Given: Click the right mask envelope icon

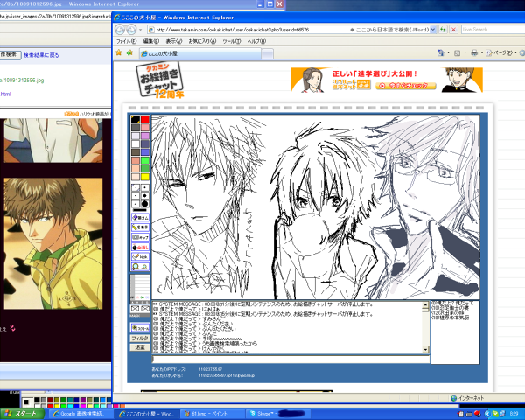Looking at the screenshot, I should coord(145,309).
